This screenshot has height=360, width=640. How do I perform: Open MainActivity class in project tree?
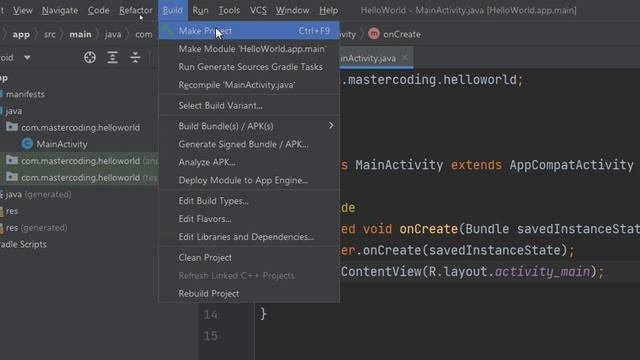coord(62,144)
